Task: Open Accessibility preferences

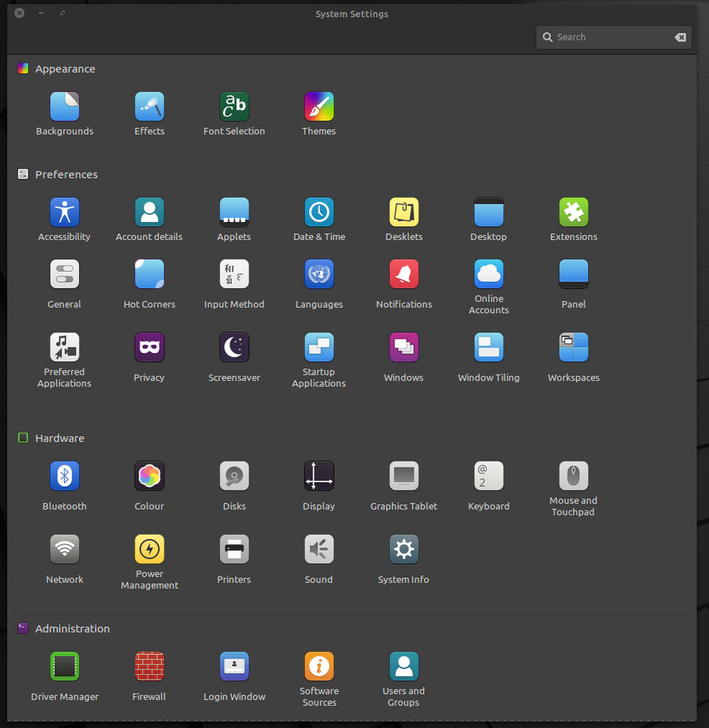Action: 64,213
